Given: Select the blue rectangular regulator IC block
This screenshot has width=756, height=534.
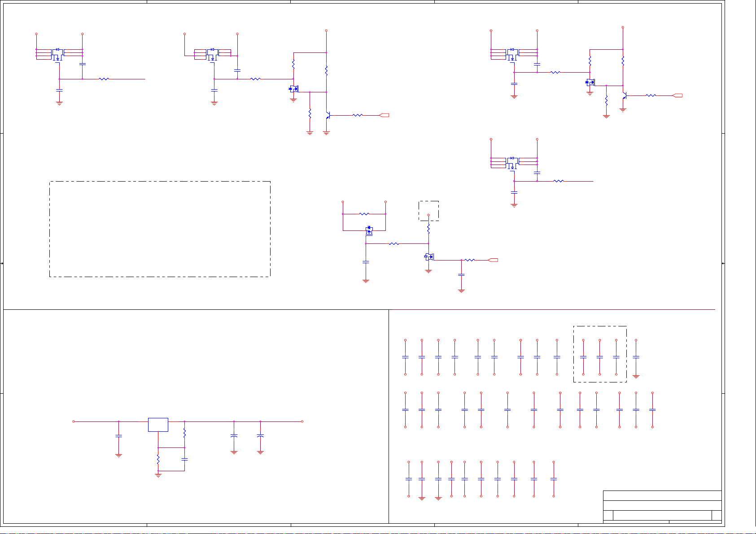Looking at the screenshot, I should tap(158, 425).
